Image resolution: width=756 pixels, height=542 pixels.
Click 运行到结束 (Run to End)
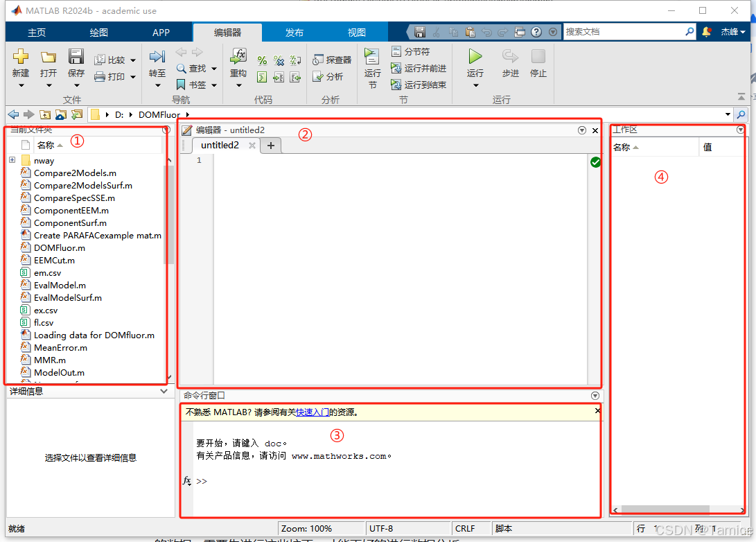coord(419,85)
